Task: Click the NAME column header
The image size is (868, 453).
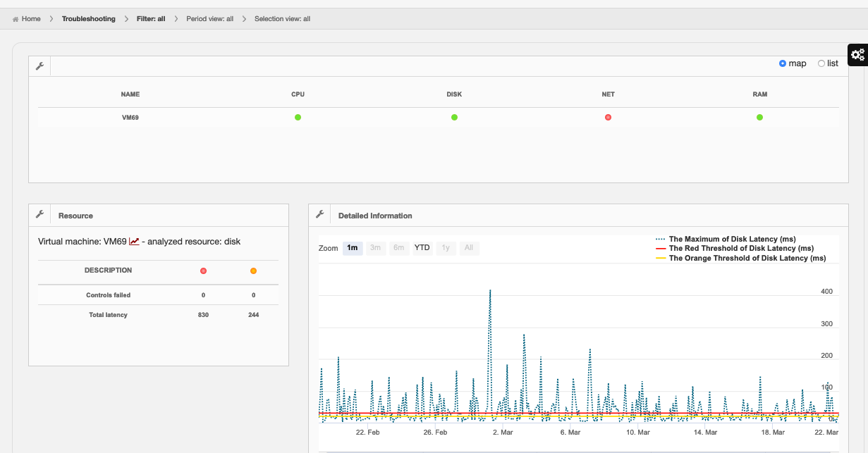Action: click(130, 94)
